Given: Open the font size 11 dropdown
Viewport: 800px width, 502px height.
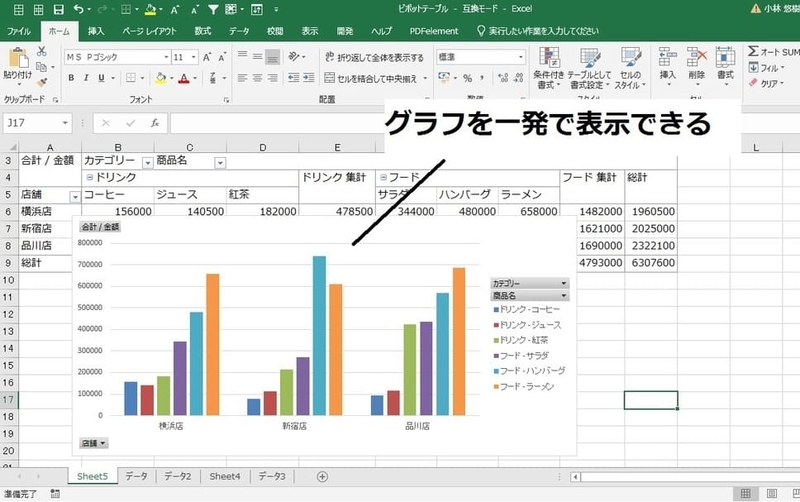Looking at the screenshot, I should (193, 57).
